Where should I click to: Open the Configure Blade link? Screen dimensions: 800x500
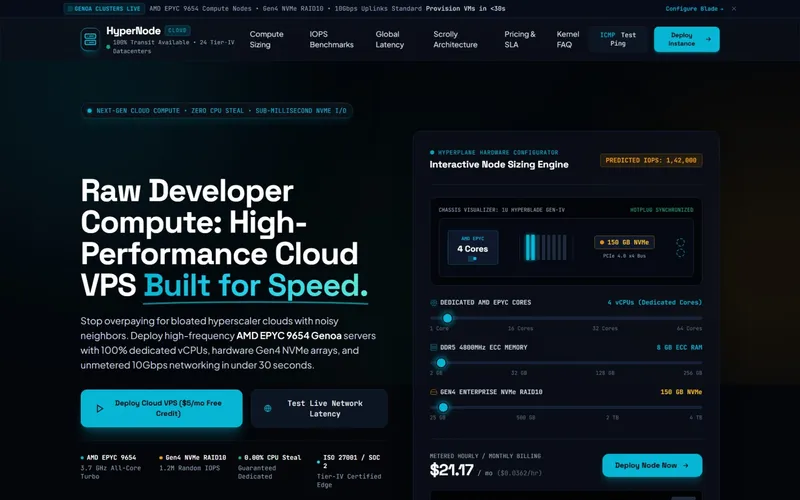pos(694,9)
